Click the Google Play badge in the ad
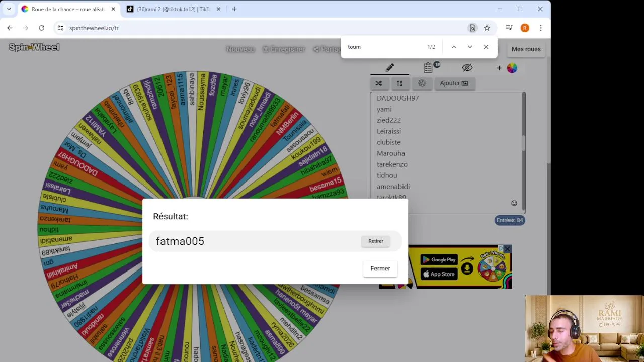The image size is (644, 362). pos(439,260)
